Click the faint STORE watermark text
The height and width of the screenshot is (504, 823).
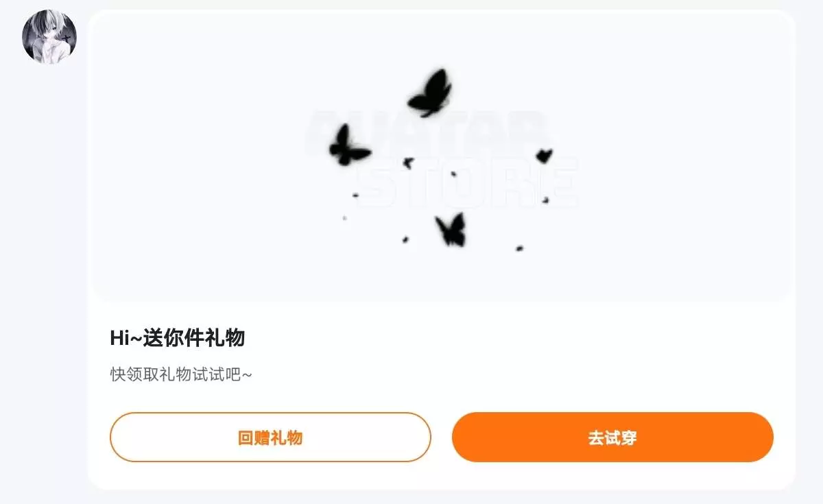(x=468, y=182)
